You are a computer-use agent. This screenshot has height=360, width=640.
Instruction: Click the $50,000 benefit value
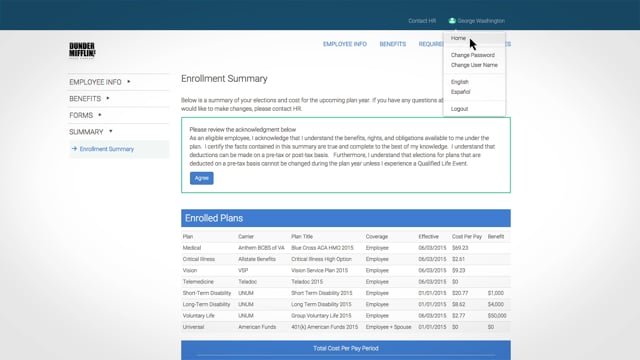click(x=497, y=316)
